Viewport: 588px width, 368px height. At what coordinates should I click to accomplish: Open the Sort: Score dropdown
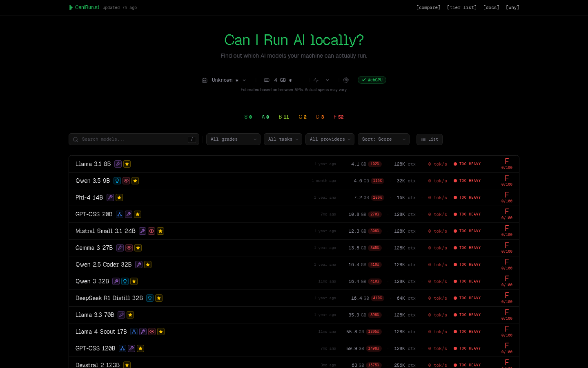[x=383, y=139]
